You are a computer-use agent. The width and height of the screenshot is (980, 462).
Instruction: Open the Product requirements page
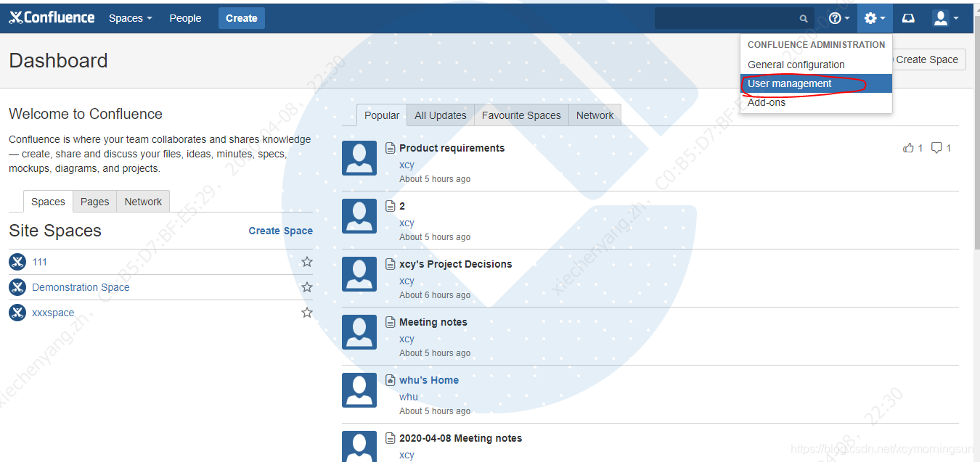[452, 148]
